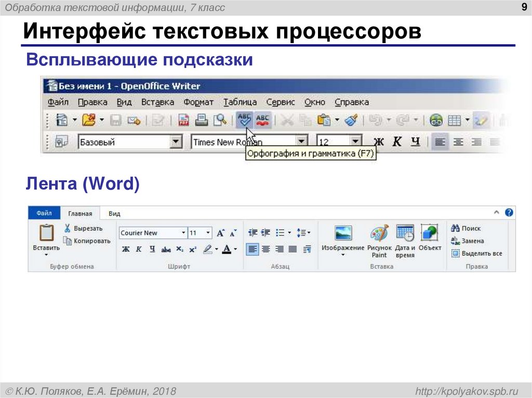Open the Правка menu in Writer

coord(92,102)
